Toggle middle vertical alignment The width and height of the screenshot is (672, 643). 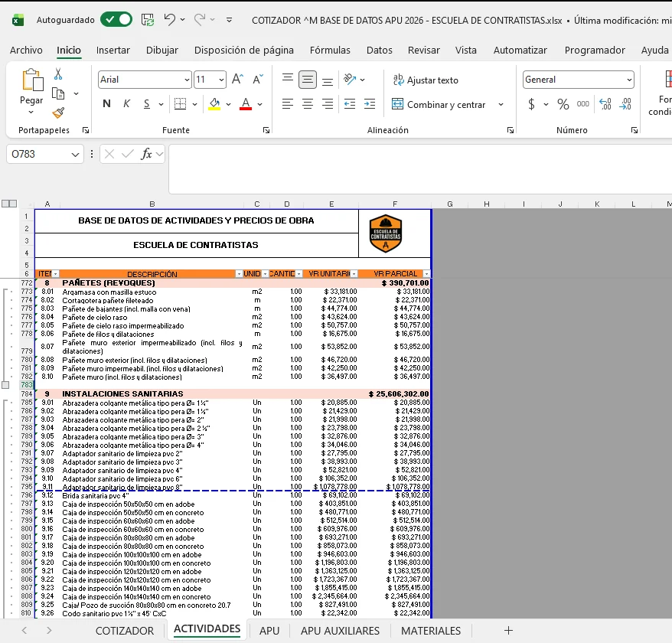coord(308,80)
